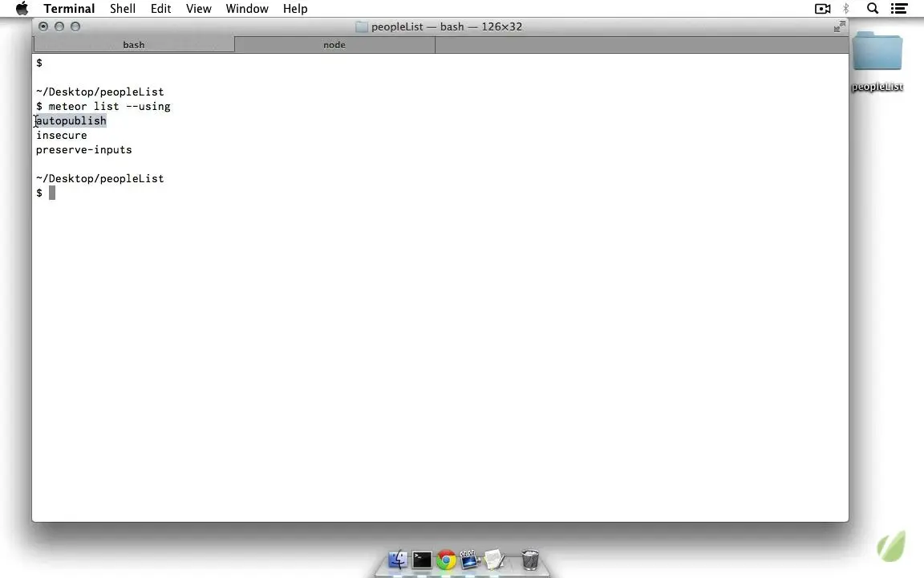Minimize the Terminal window

click(59, 26)
